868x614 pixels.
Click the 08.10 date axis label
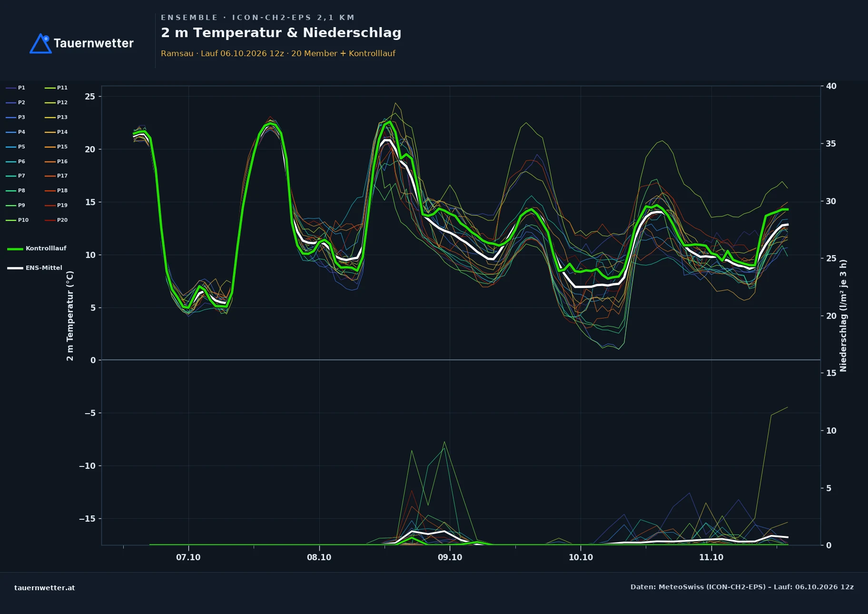tap(319, 557)
